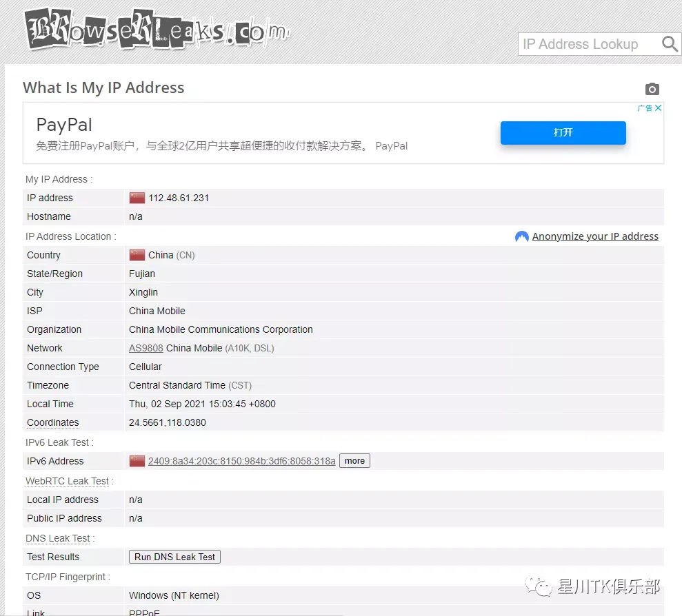682x616 pixels.
Task: Click the Organization label
Action: pyautogui.click(x=54, y=329)
